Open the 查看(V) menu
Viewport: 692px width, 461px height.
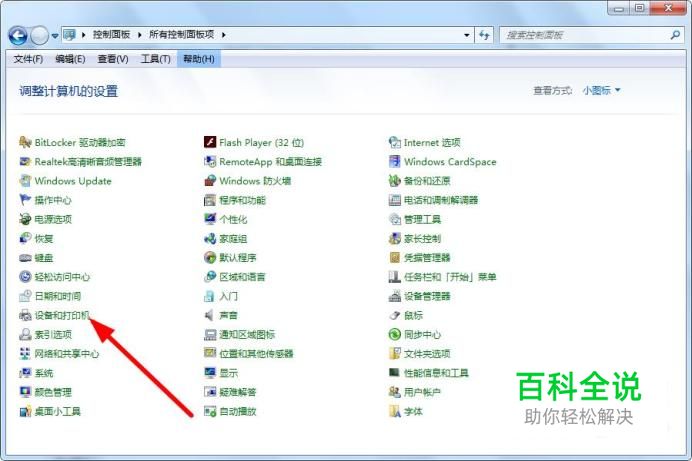(x=113, y=59)
